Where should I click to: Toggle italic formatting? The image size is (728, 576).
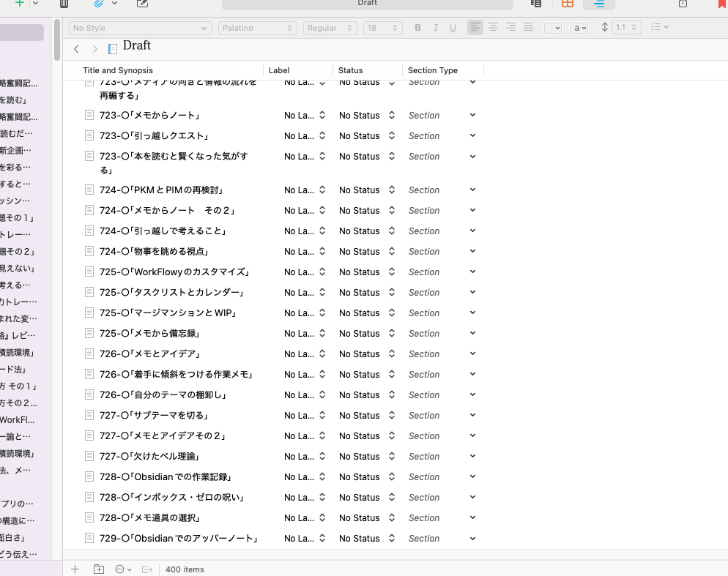click(x=436, y=28)
